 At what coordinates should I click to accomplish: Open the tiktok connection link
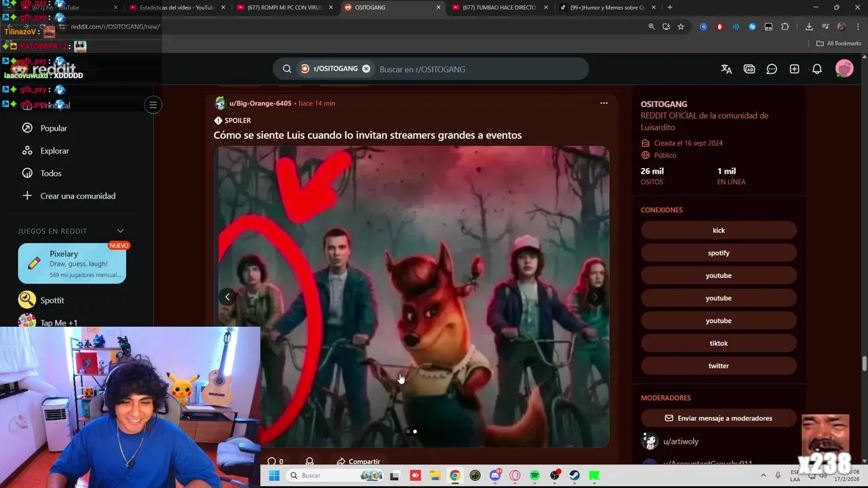click(x=719, y=344)
